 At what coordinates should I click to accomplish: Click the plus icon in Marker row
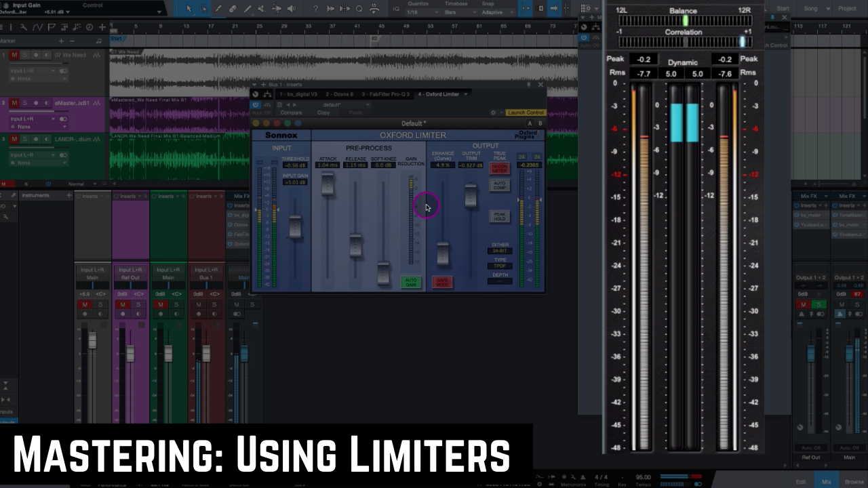coord(62,41)
